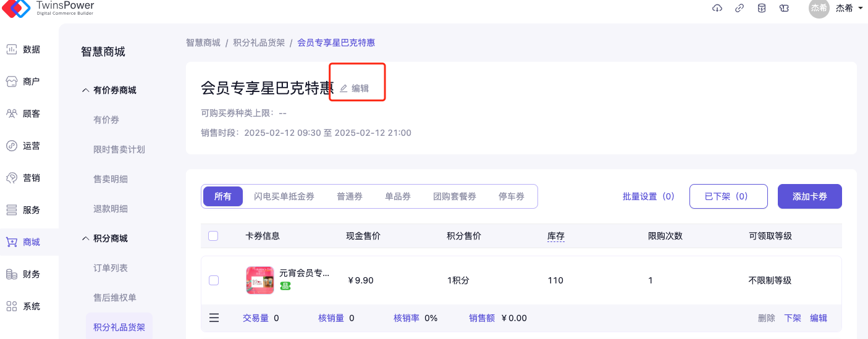Click the drag handle icon on coupon row
868x339 pixels.
pyautogui.click(x=214, y=318)
